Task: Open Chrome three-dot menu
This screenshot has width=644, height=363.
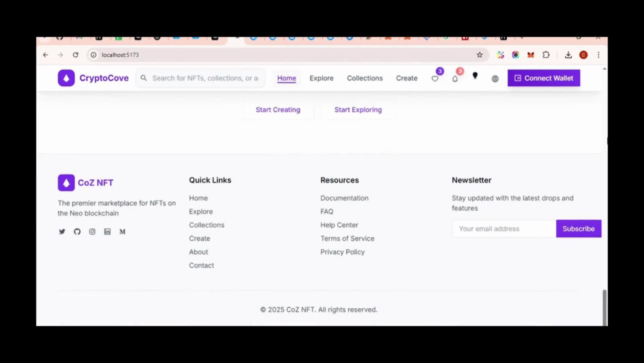Action: click(x=598, y=55)
